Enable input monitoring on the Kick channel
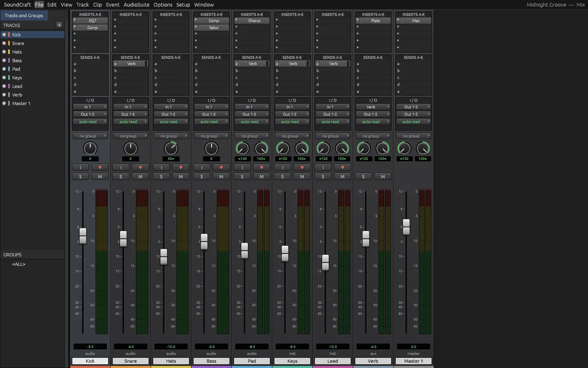This screenshot has width=588, height=368. point(80,167)
